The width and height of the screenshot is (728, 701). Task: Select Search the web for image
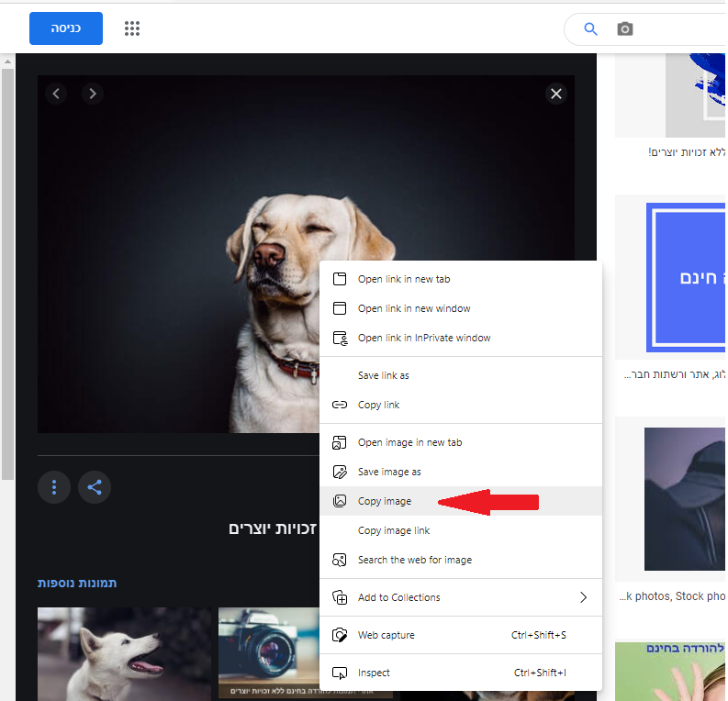click(461, 560)
